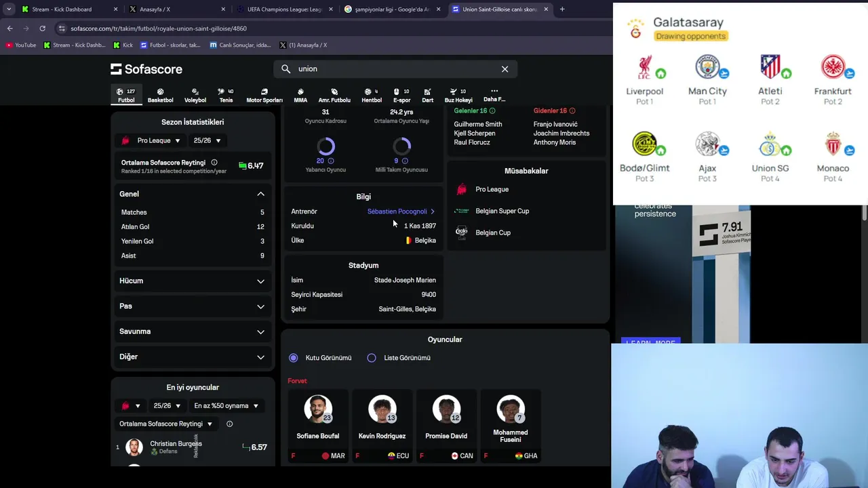Image resolution: width=868 pixels, height=488 pixels.
Task: Click info icon next to Ortalama Sofascore Reytingi
Action: pyautogui.click(x=214, y=163)
